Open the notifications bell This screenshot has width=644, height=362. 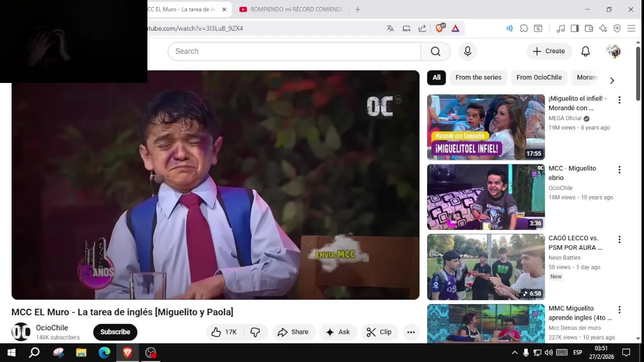[x=586, y=51]
